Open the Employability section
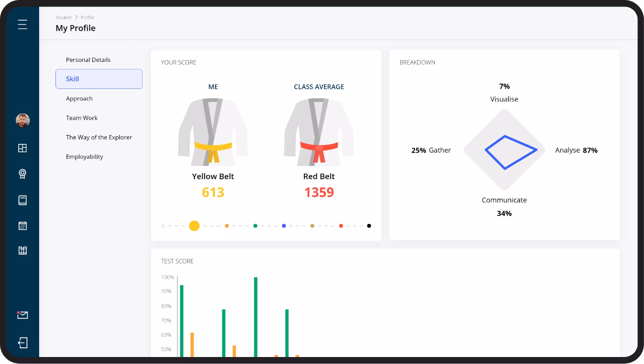 [84, 157]
